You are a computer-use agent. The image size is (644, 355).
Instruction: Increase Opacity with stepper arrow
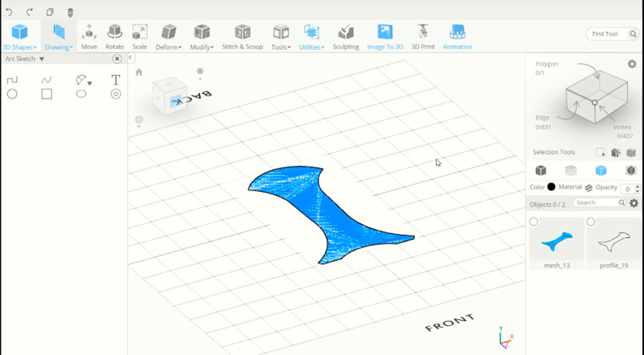pos(638,186)
